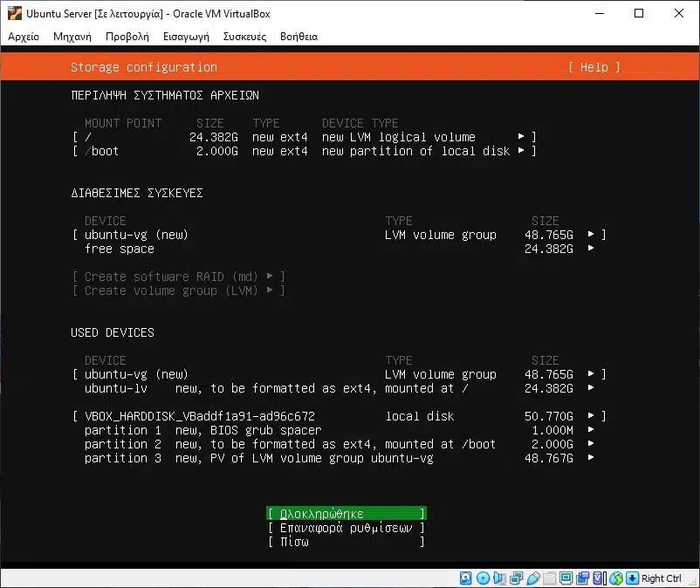Expand the partition 3 row arrow
This screenshot has width=700, height=588.
[x=591, y=458]
